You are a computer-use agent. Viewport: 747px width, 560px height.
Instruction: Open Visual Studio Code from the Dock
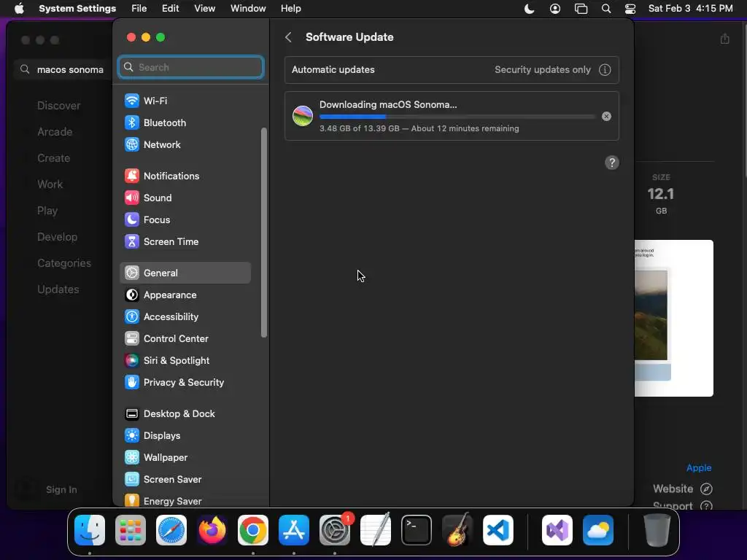(x=498, y=530)
